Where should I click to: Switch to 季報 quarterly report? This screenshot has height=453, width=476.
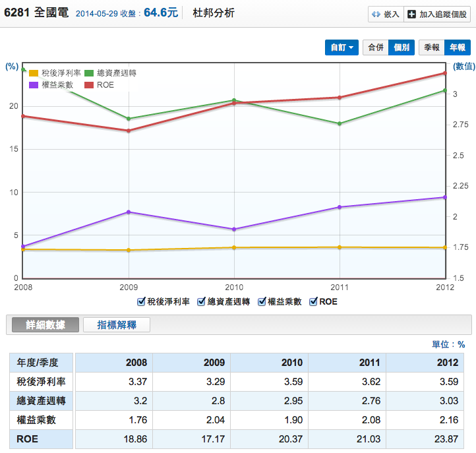pyautogui.click(x=432, y=47)
